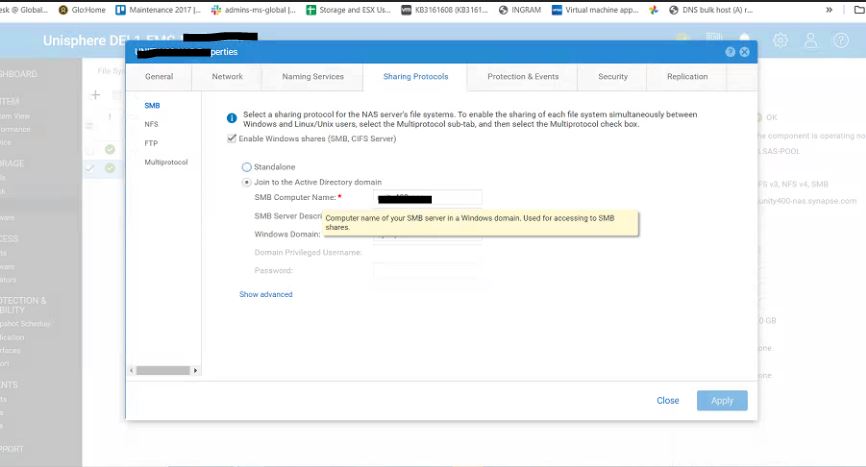Screen dimensions: 866x467
Task: Open bookmarks folder icon at far right
Action: [x=859, y=10]
